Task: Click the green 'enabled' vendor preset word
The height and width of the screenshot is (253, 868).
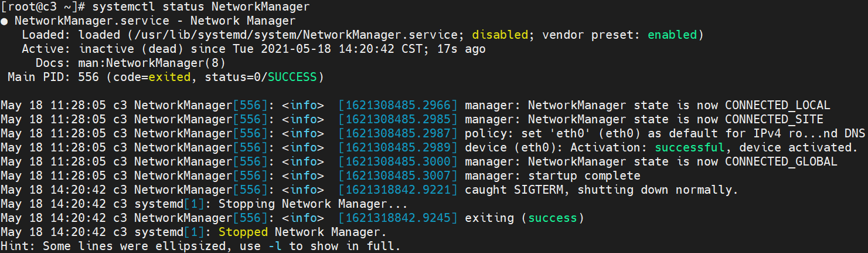Action: [x=672, y=35]
